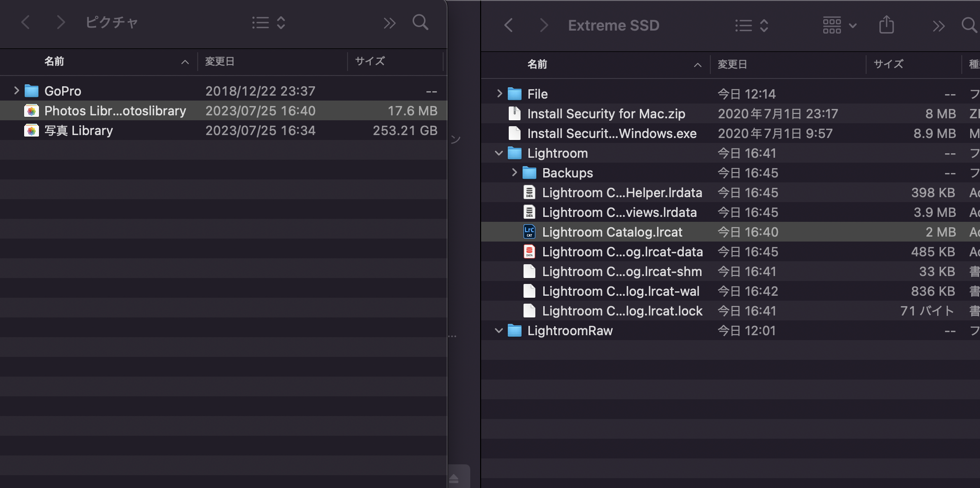Screen dimensions: 980x488
Task: Click the ピクチャ window title
Action: 111,22
